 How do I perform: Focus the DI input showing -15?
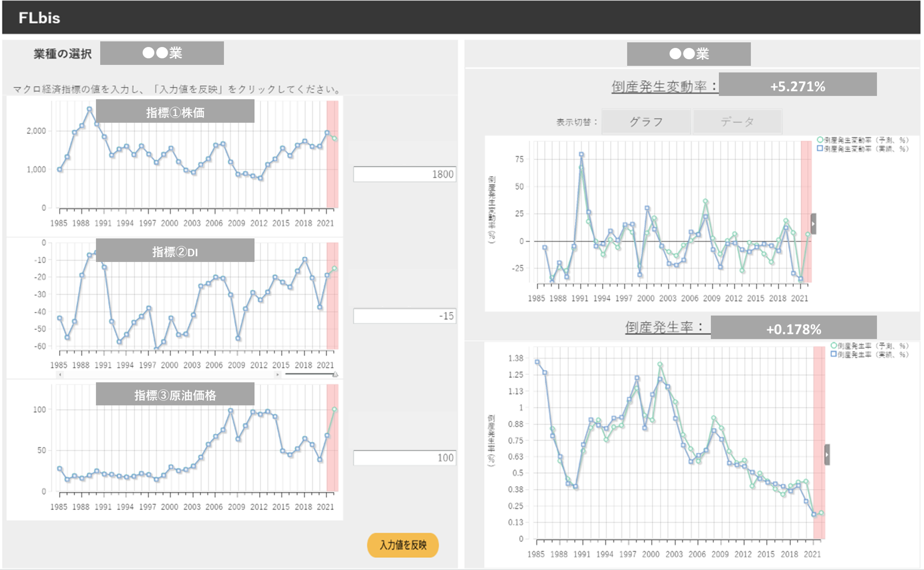404,316
